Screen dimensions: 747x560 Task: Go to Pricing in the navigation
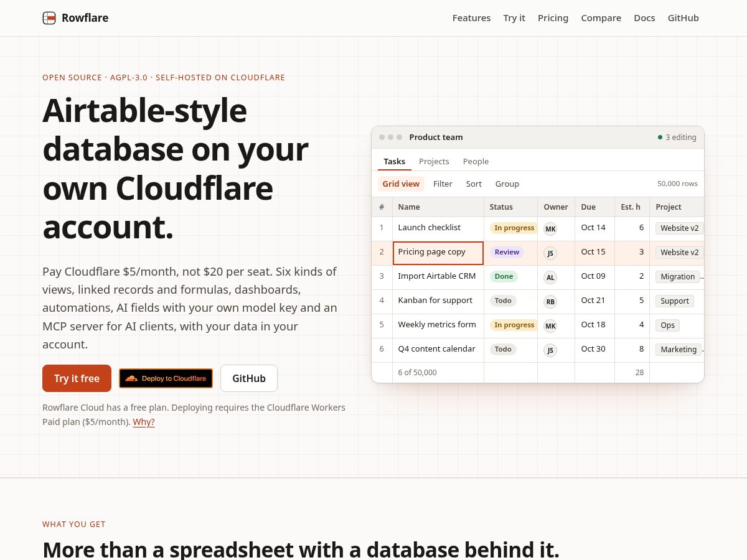[553, 18]
